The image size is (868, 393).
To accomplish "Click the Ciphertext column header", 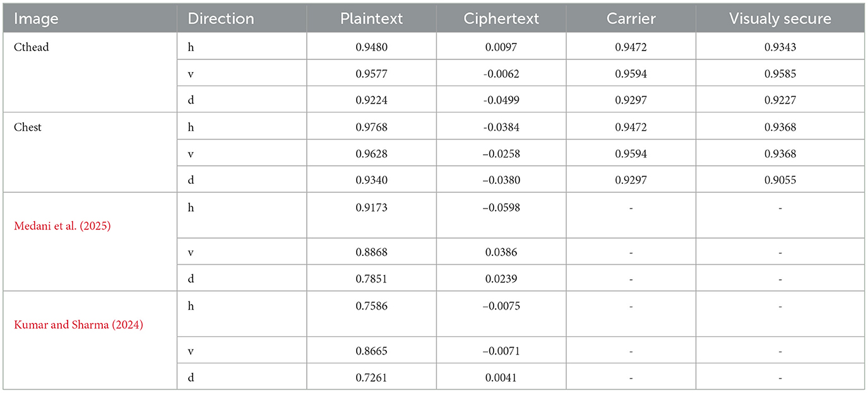I will 501,18.
